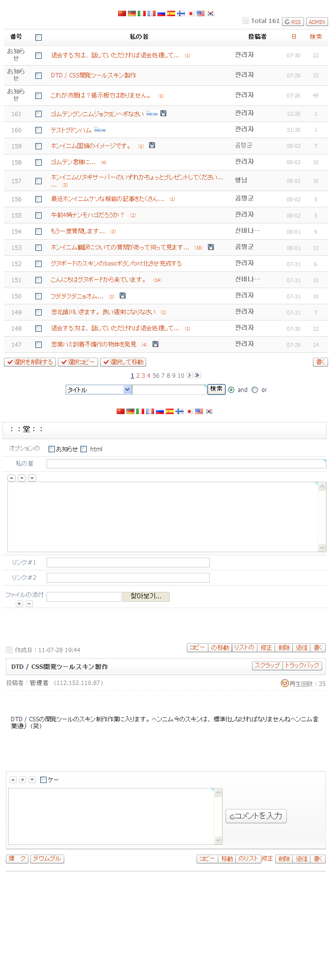Viewport: 332px width, 980px height.
Task: Sort the list by the 検索 column header
Action: (316, 37)
